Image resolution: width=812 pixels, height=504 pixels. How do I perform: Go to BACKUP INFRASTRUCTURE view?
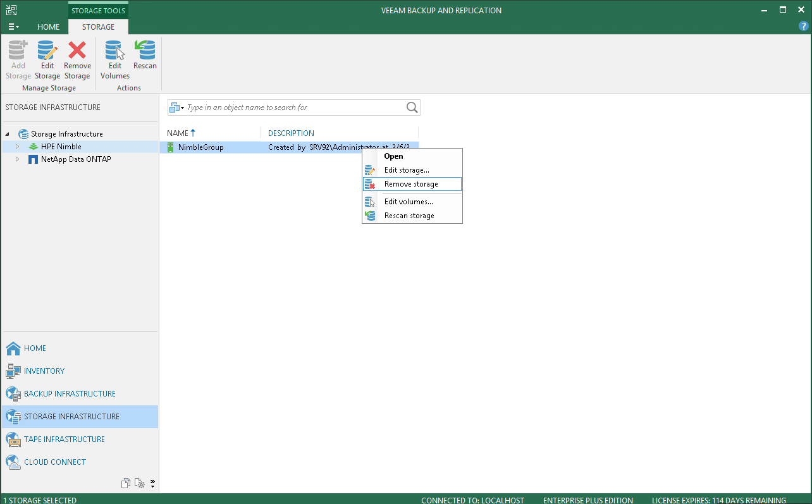[80, 394]
